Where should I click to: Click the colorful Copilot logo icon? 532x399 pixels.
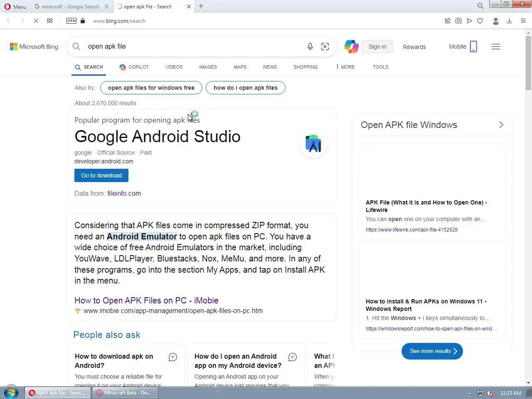tap(351, 47)
